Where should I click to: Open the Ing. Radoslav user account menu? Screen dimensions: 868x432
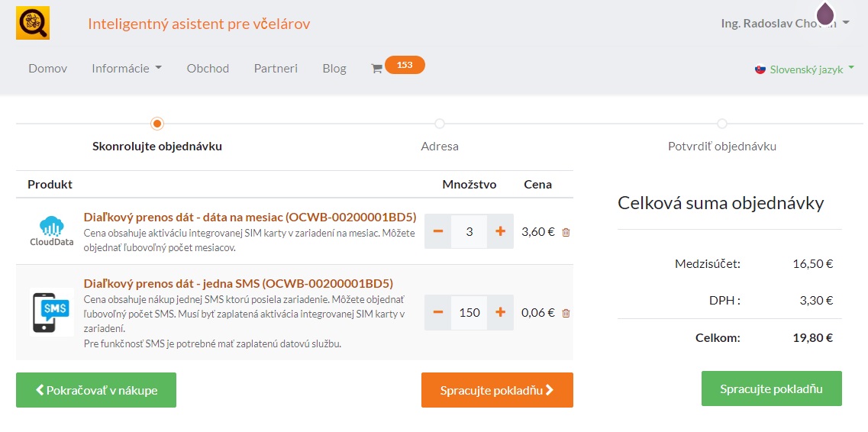point(785,24)
